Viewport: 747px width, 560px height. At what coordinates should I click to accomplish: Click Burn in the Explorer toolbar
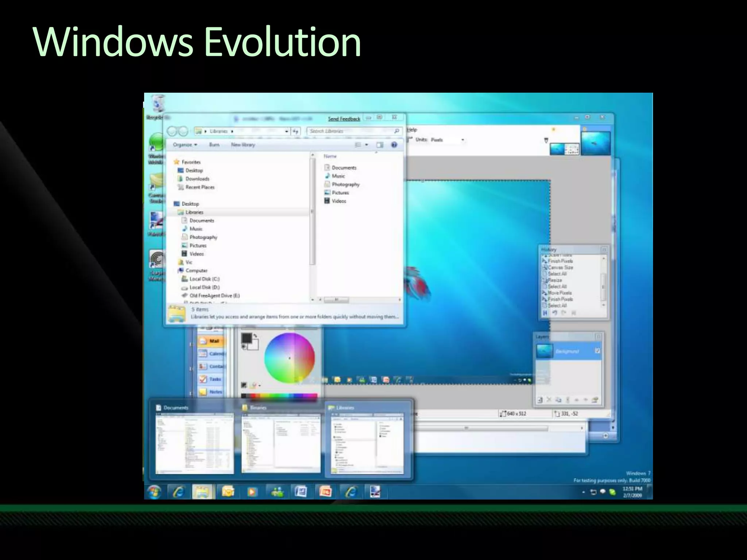[x=214, y=145]
